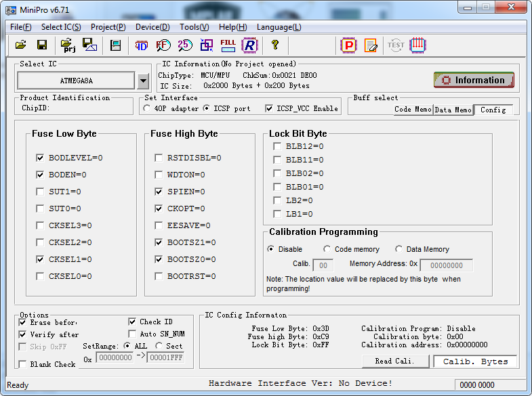Click the Read chip R icon
The height and width of the screenshot is (396, 532).
[x=249, y=45]
